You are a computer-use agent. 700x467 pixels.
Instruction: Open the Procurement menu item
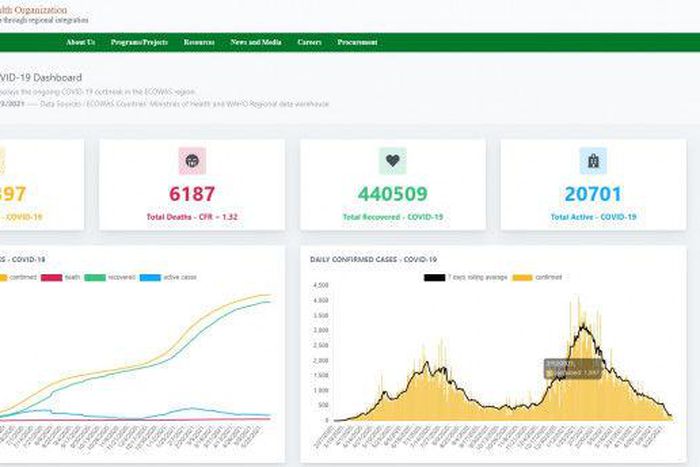click(x=357, y=42)
